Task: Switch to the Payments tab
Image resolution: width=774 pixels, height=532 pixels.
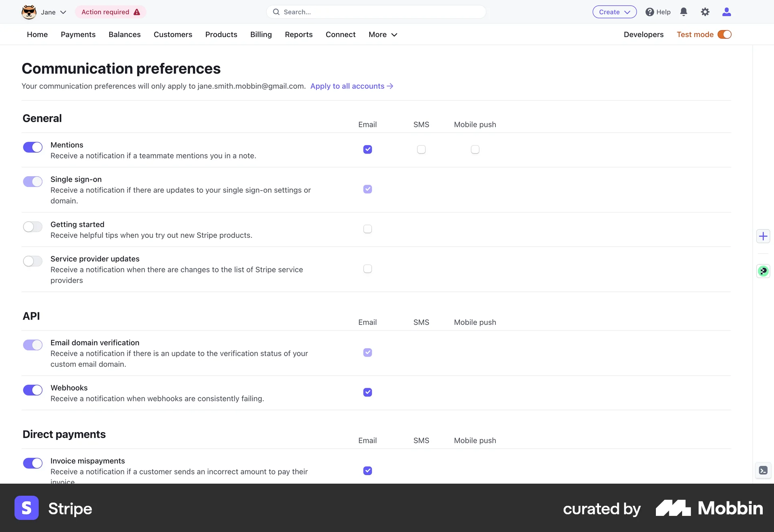Action: pos(78,35)
